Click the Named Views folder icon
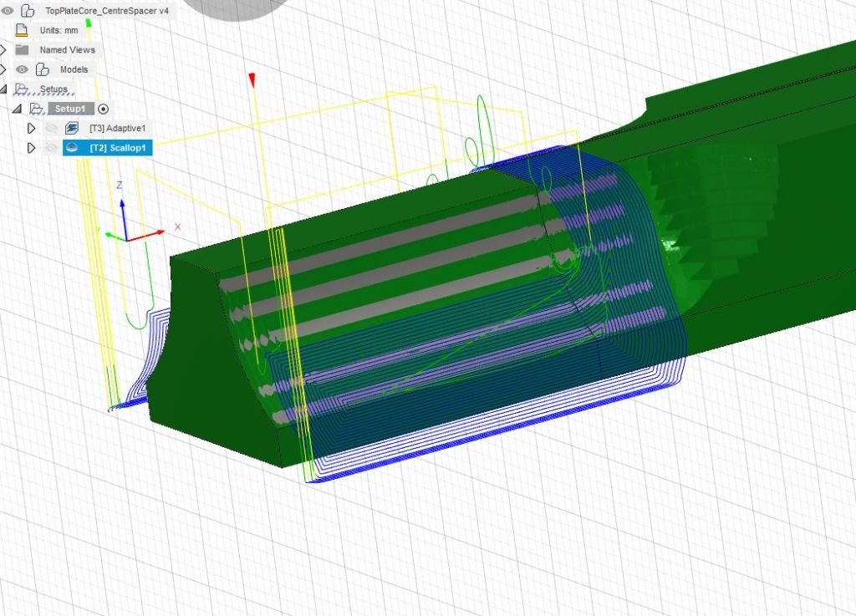856x616 pixels. pyautogui.click(x=22, y=49)
